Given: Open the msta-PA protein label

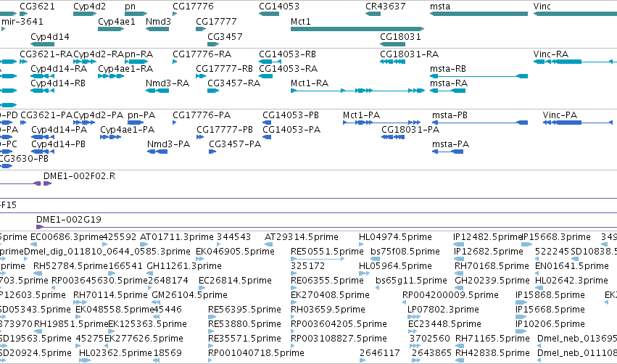Looking at the screenshot, I should (x=450, y=144).
